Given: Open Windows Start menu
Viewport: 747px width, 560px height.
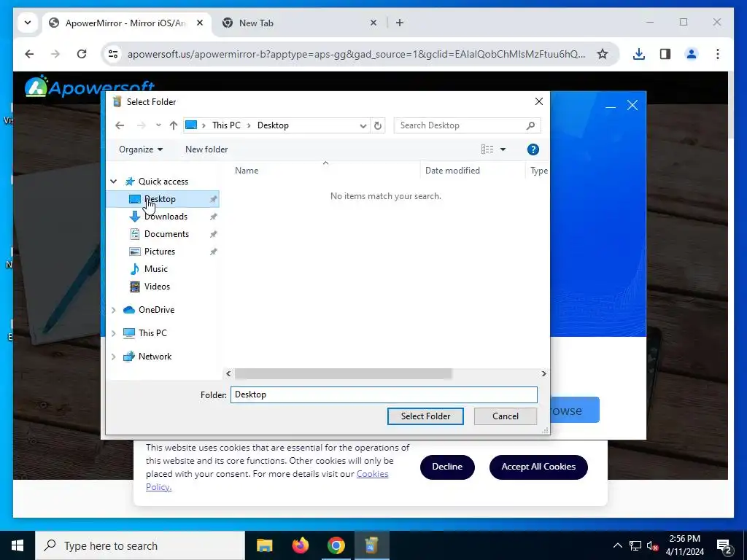Looking at the screenshot, I should click(x=18, y=545).
